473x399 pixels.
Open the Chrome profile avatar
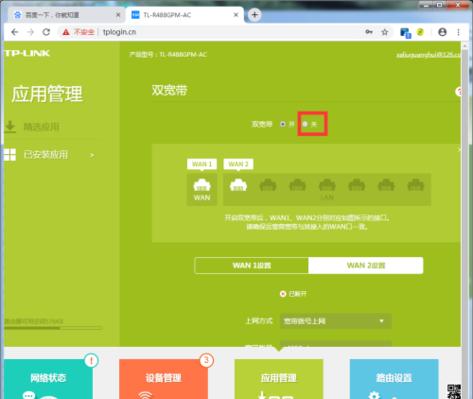point(442,32)
